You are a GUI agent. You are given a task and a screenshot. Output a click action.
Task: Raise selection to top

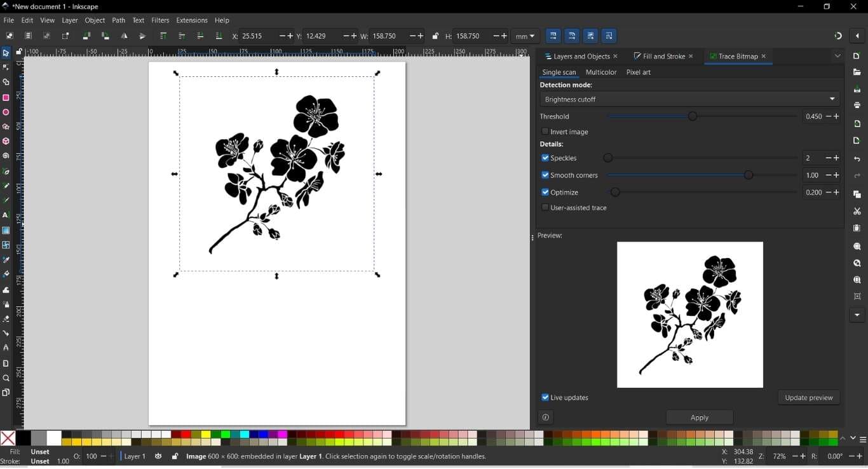point(163,36)
